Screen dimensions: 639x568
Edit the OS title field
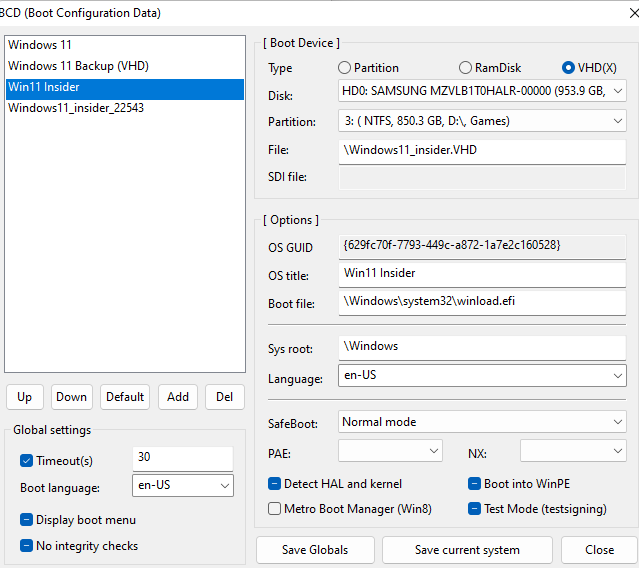(482, 275)
